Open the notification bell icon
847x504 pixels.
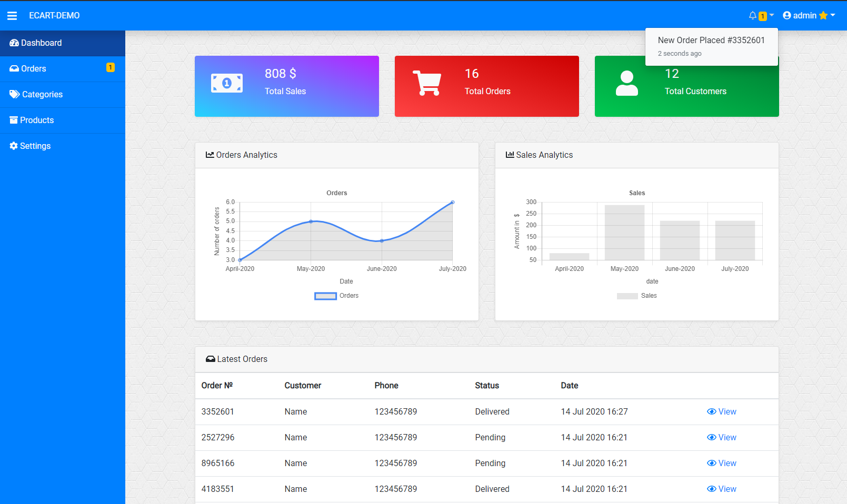click(753, 16)
